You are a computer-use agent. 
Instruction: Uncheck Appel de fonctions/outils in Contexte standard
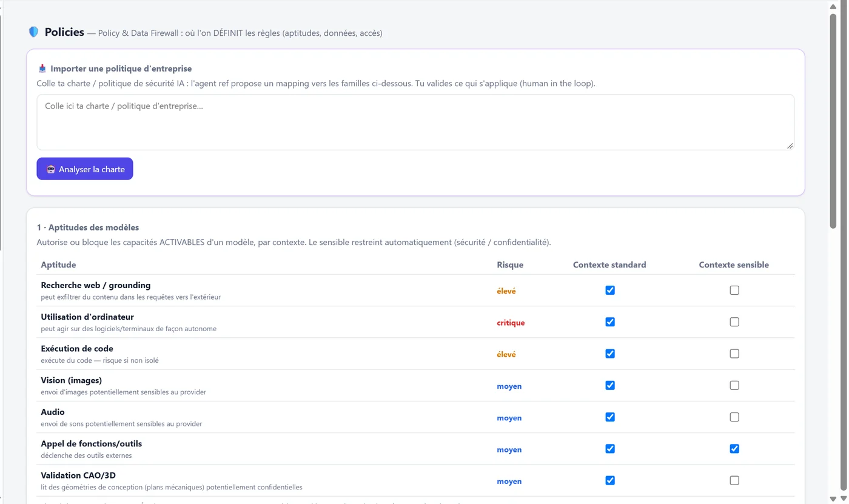[x=610, y=449]
